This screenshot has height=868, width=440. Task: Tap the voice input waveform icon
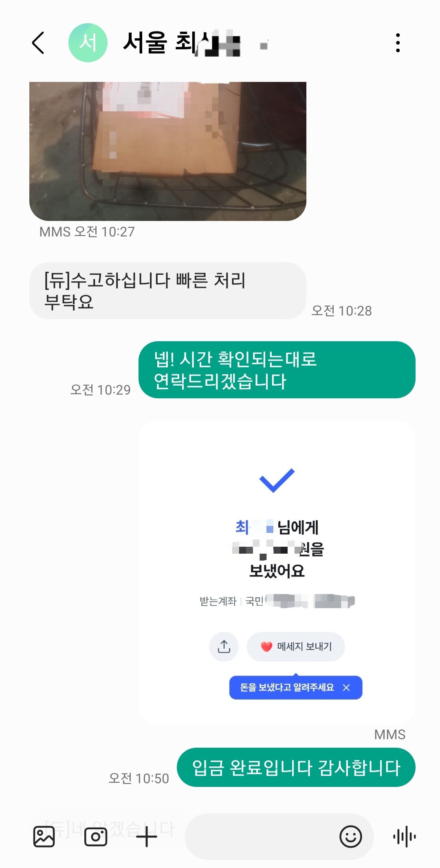(404, 837)
